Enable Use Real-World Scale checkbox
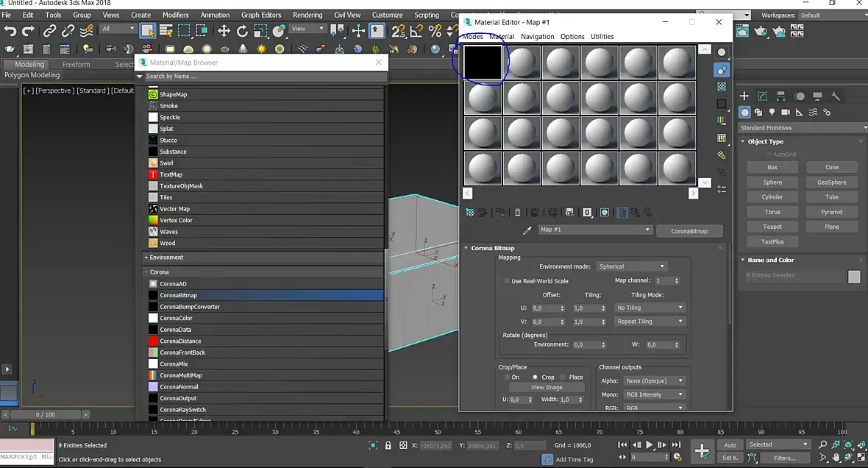 tap(507, 281)
